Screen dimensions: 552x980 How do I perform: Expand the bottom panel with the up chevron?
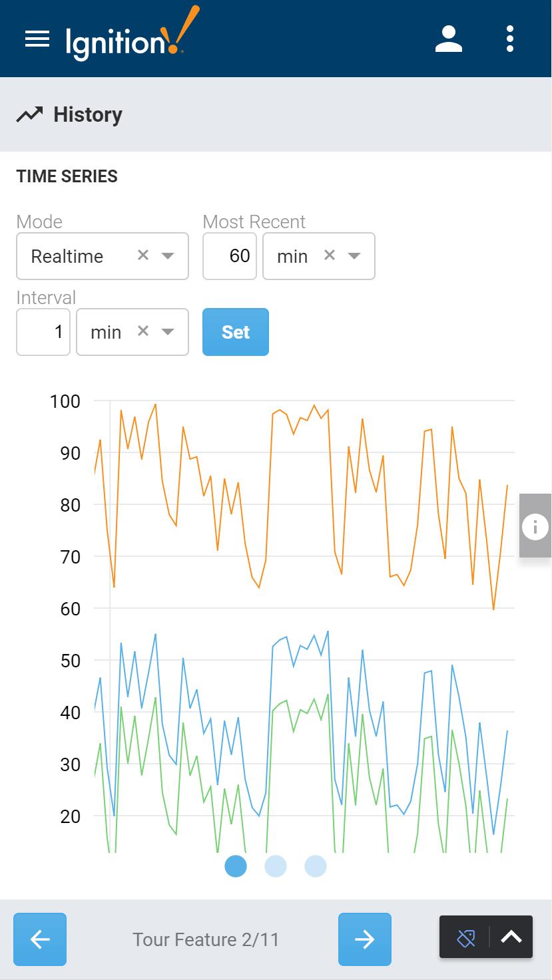tap(511, 937)
